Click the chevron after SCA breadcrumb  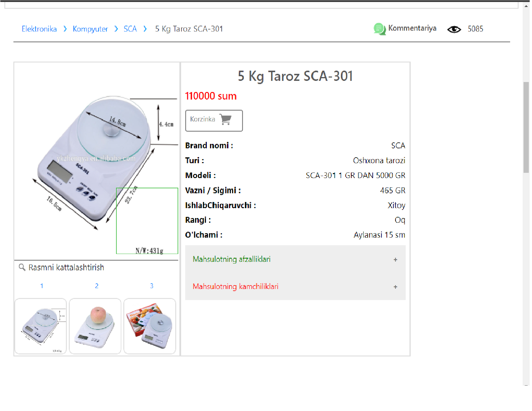pos(145,29)
